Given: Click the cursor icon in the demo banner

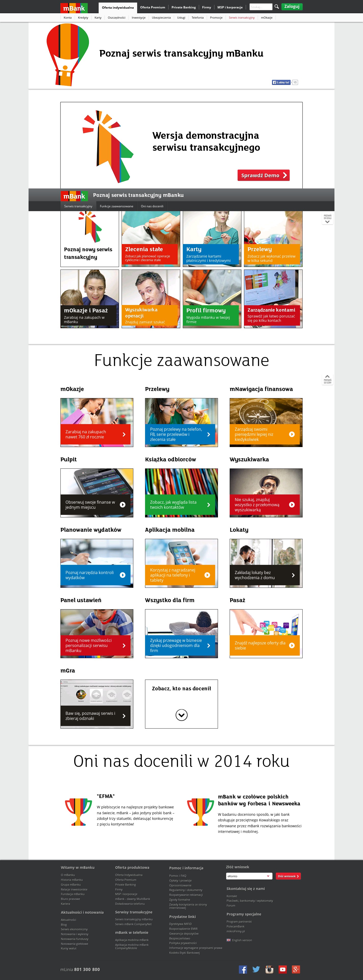Looking at the screenshot, I should point(108,146).
